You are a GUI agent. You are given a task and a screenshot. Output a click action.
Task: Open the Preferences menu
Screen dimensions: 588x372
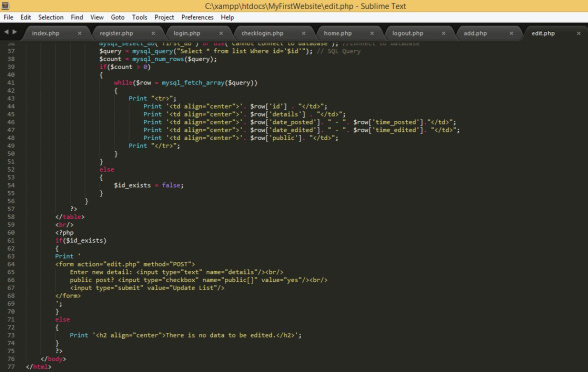[x=197, y=17]
